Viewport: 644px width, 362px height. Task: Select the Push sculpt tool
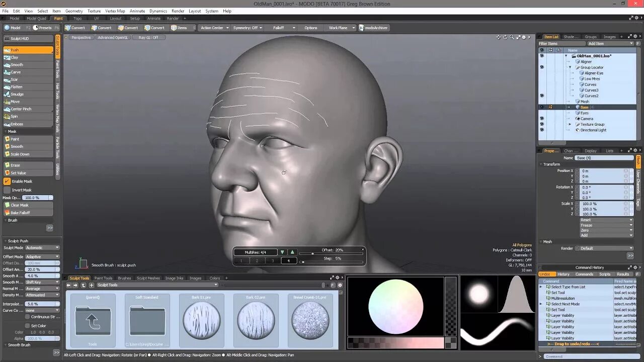[x=28, y=50]
